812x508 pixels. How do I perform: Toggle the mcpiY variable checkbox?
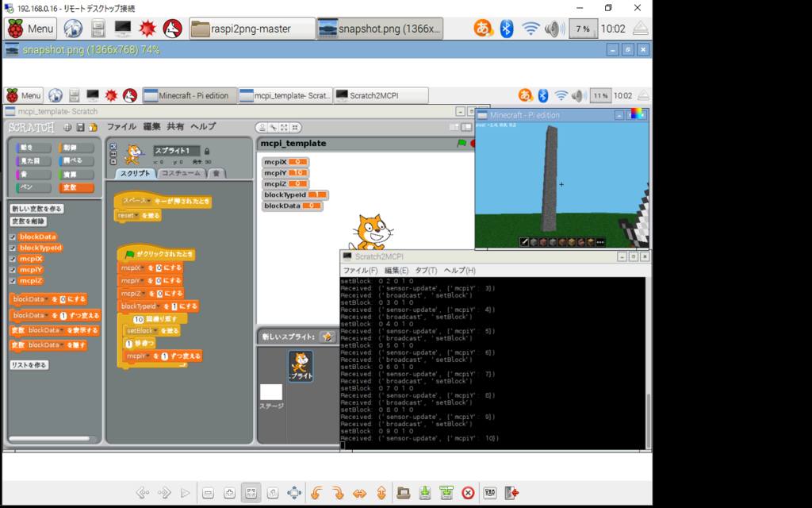coord(13,270)
